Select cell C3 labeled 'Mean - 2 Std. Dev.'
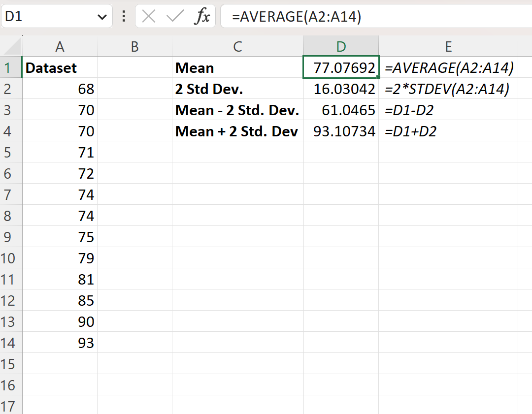The image size is (532, 414). [x=238, y=110]
